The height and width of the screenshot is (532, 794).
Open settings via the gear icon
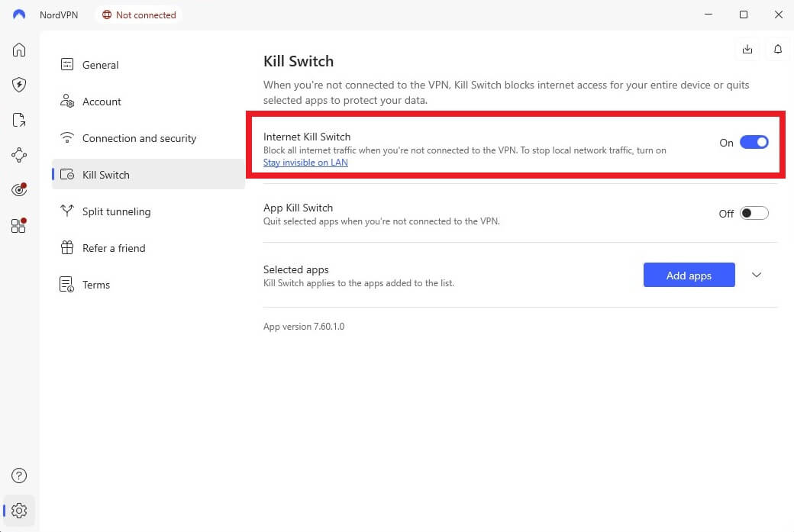[18, 511]
